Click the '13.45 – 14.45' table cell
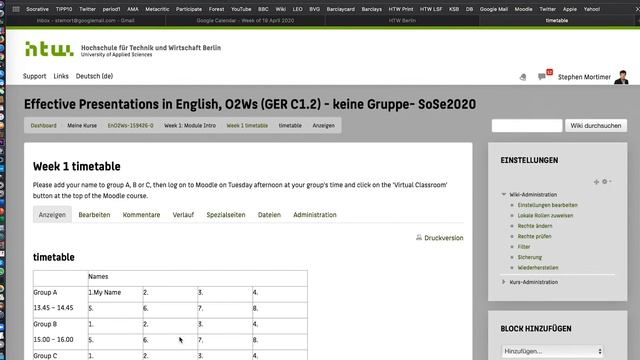 [x=53, y=308]
